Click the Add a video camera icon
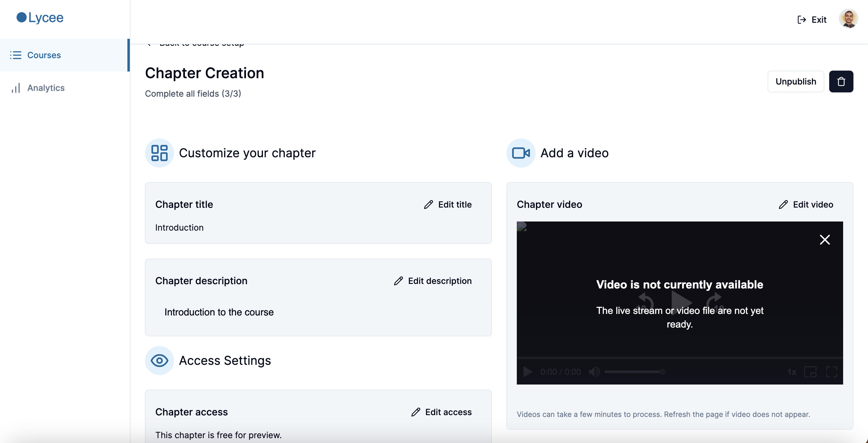The image size is (868, 443). tap(521, 153)
